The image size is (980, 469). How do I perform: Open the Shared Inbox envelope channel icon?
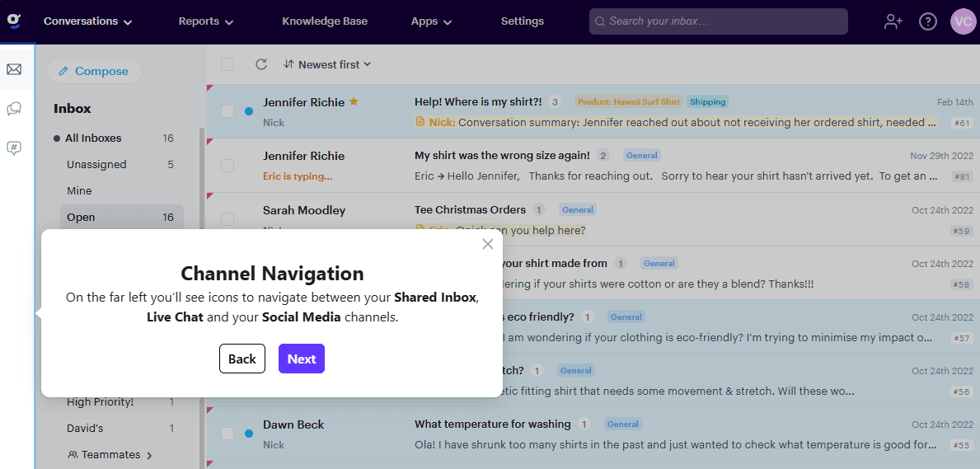pyautogui.click(x=14, y=69)
